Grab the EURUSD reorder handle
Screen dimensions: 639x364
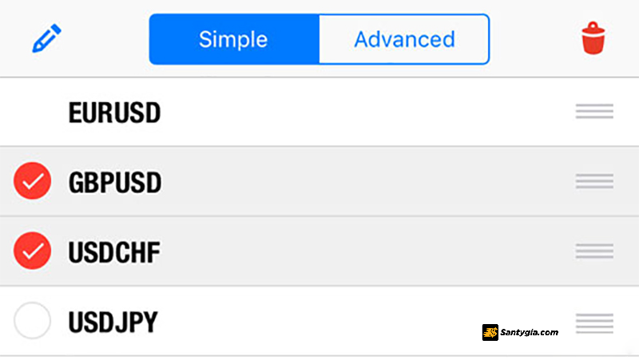(x=594, y=111)
